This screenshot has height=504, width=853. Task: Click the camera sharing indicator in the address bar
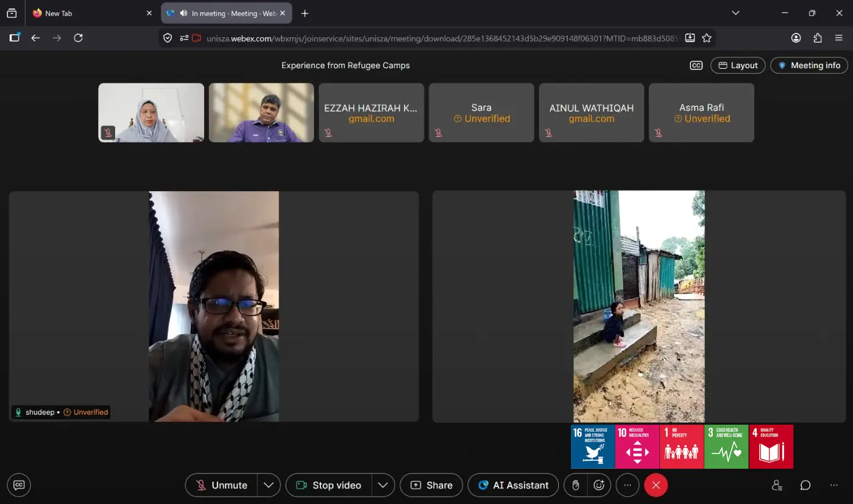pos(196,38)
